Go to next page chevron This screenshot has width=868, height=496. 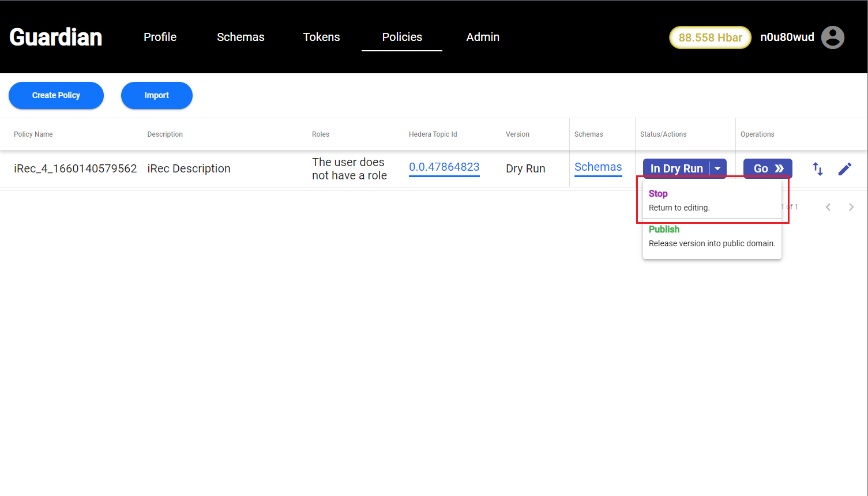pos(851,207)
